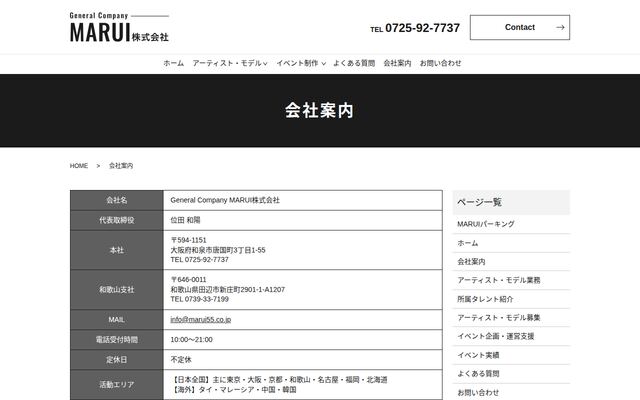Image resolution: width=640 pixels, height=400 pixels.
Task: Open アーティスト・モデル navigation menu item
Action: pyautogui.click(x=227, y=63)
